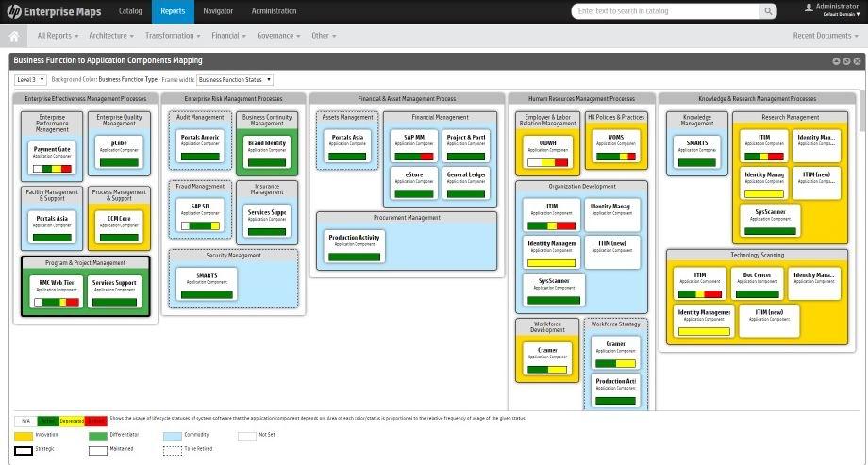Viewport: 868px width, 465px height.
Task: Open the SAP MM component card
Action: [x=414, y=147]
